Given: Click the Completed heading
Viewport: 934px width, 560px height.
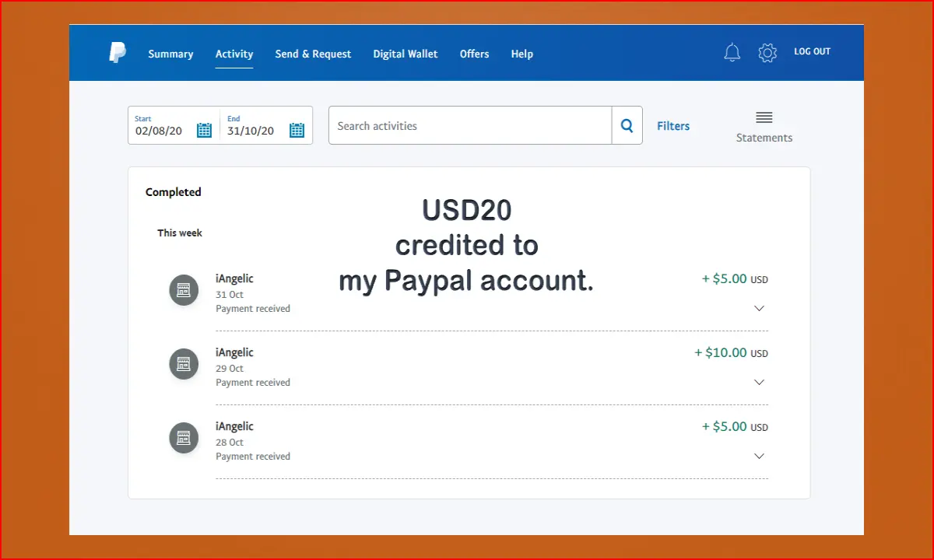Looking at the screenshot, I should (174, 192).
